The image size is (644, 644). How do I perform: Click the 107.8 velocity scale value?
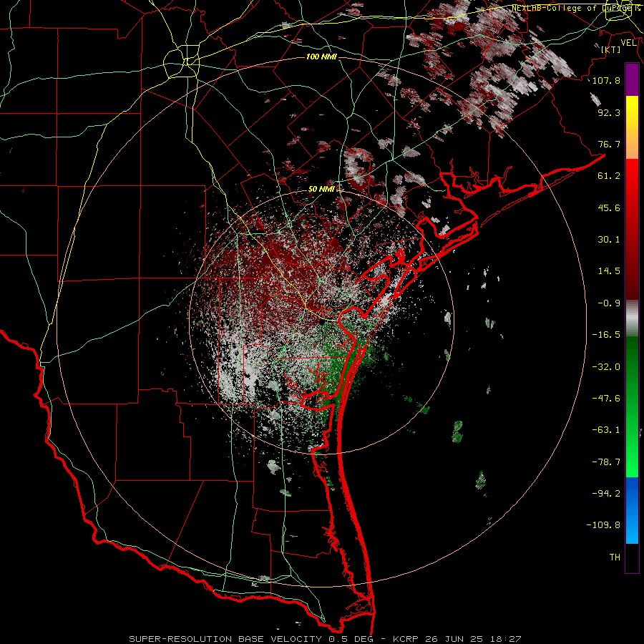pyautogui.click(x=606, y=80)
